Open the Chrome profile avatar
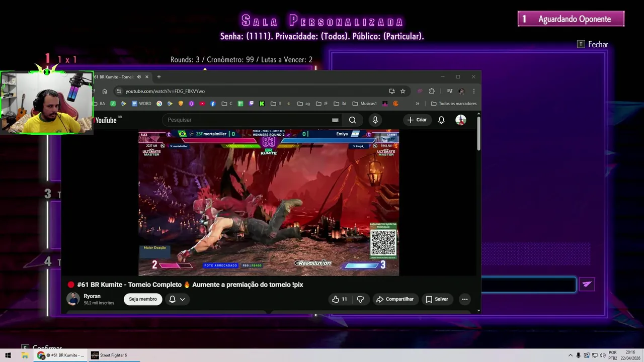The width and height of the screenshot is (644, 362). (x=461, y=91)
